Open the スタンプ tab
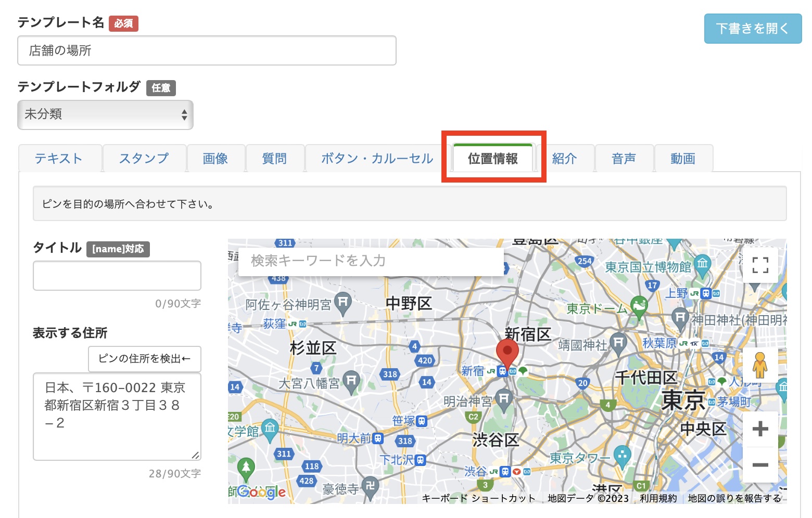This screenshot has height=518, width=812. (x=144, y=159)
